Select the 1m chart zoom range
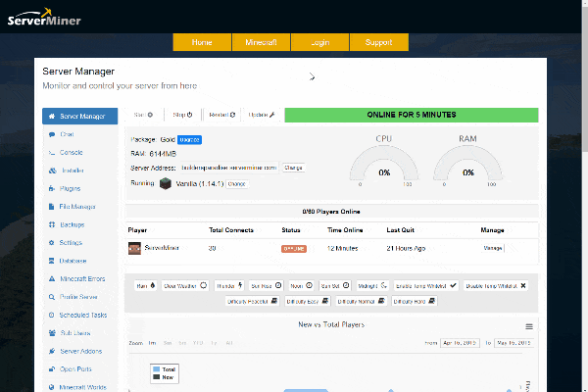The height and width of the screenshot is (392, 588). [x=152, y=343]
